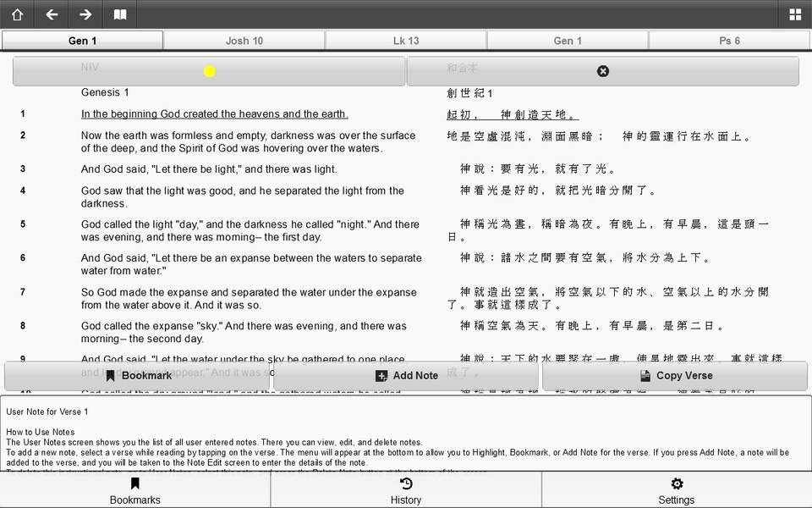Bookmark the selected verse

tap(137, 376)
